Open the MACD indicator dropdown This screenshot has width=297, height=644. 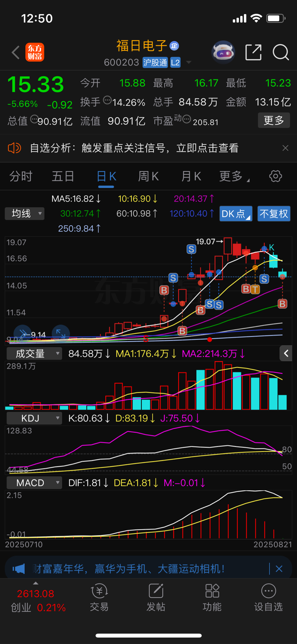pyautogui.click(x=34, y=483)
